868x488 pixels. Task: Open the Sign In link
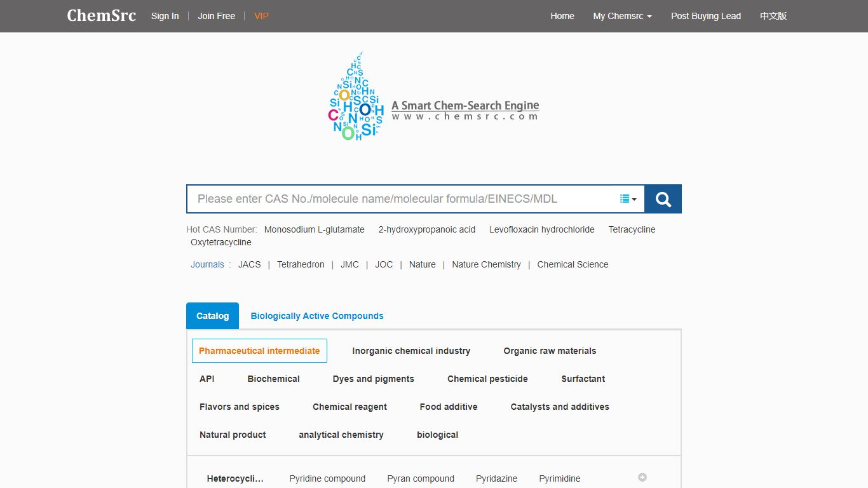pos(165,16)
